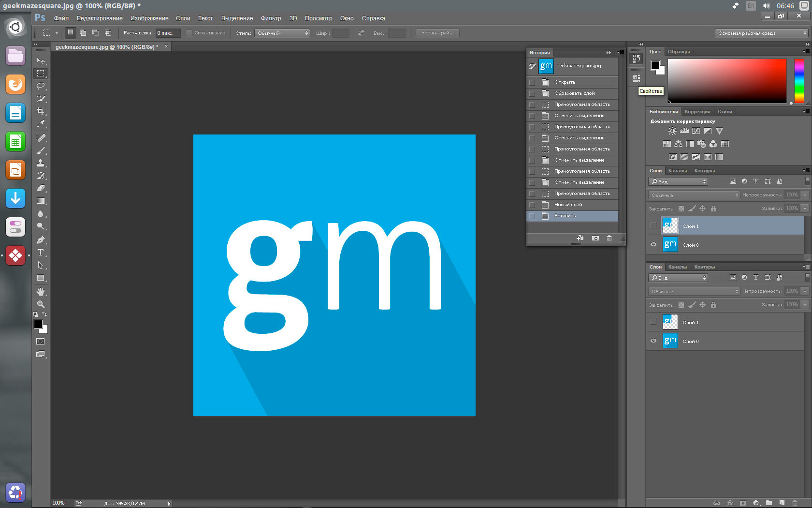Screen dimensions: 812x508
Task: Select the Path Selection tool
Action: 41,265
